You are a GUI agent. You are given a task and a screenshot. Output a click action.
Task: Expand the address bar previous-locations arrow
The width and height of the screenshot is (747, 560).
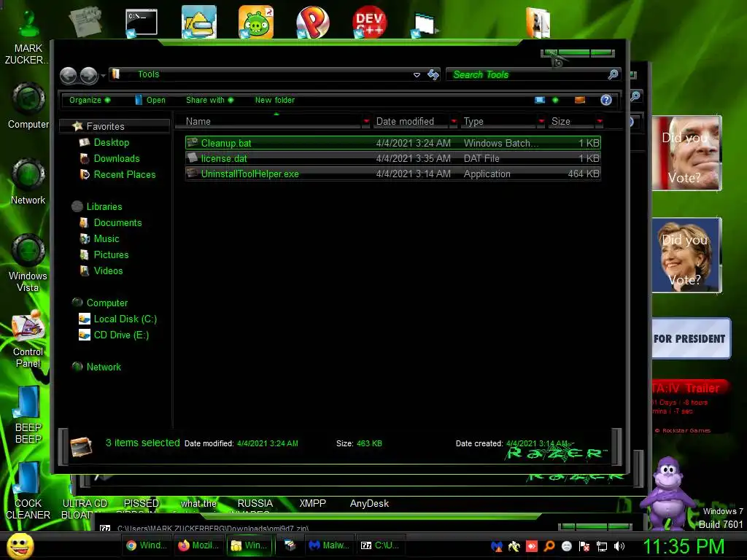click(417, 75)
